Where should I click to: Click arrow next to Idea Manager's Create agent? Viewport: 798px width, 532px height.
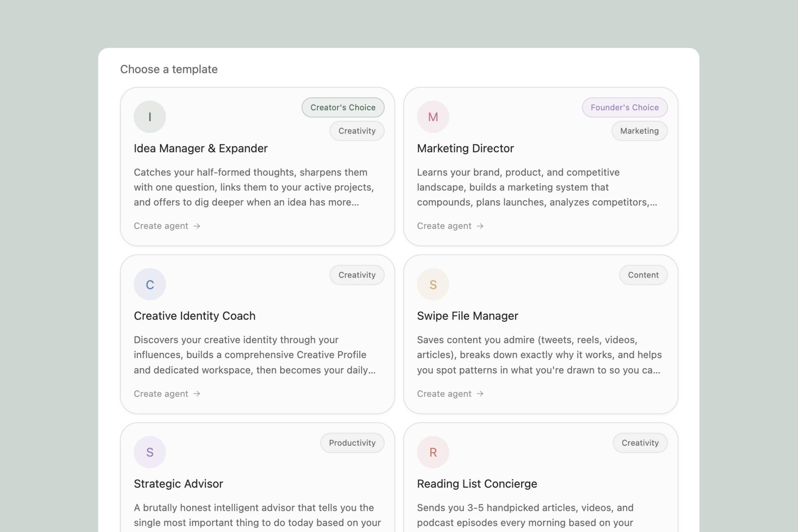coord(197,226)
